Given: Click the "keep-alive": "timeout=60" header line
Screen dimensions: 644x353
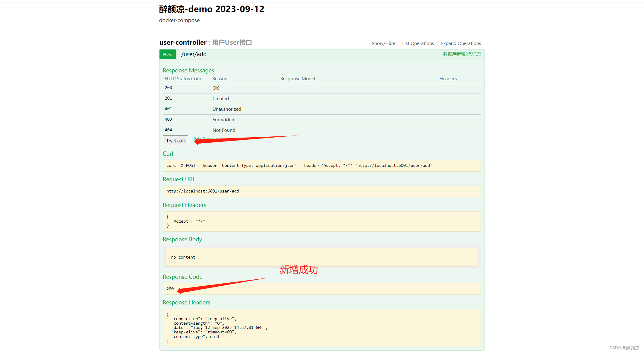Looking at the screenshot, I should click(x=204, y=332).
